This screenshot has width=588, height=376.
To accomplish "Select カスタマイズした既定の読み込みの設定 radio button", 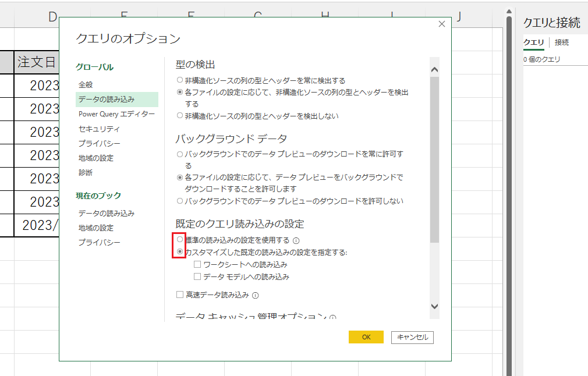I will click(x=180, y=252).
